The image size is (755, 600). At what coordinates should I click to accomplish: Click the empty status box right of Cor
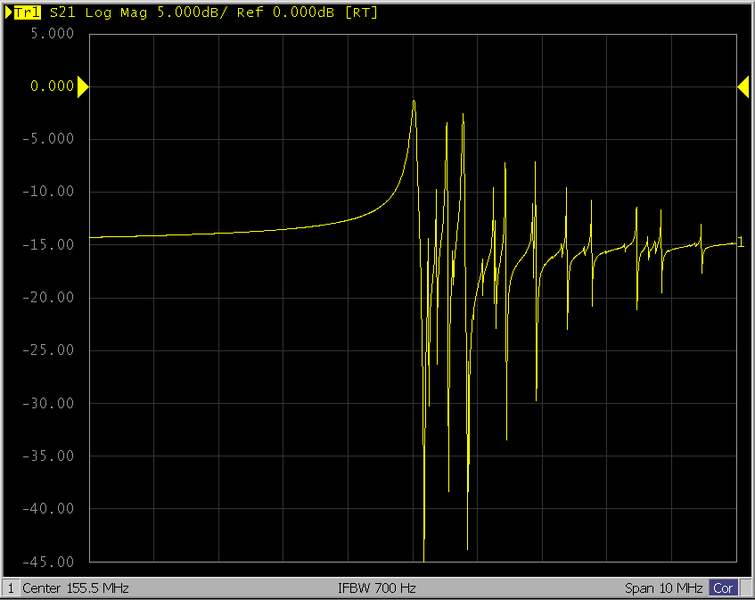746,588
